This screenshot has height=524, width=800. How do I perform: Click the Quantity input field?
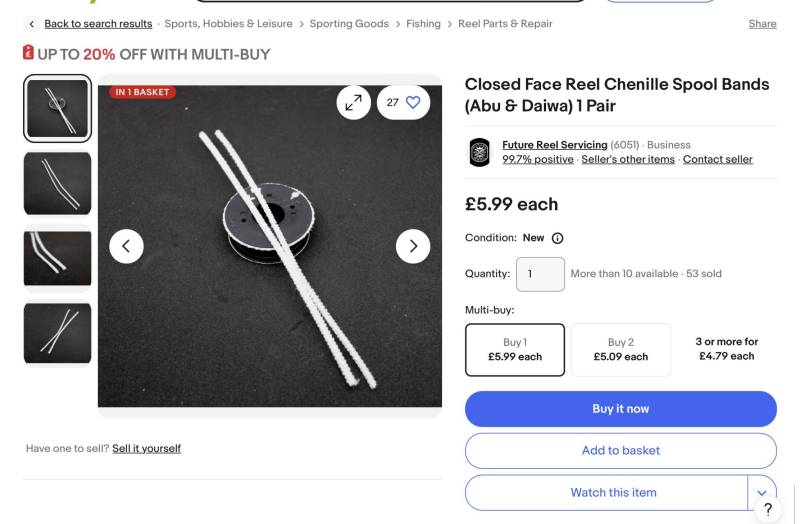click(x=540, y=274)
